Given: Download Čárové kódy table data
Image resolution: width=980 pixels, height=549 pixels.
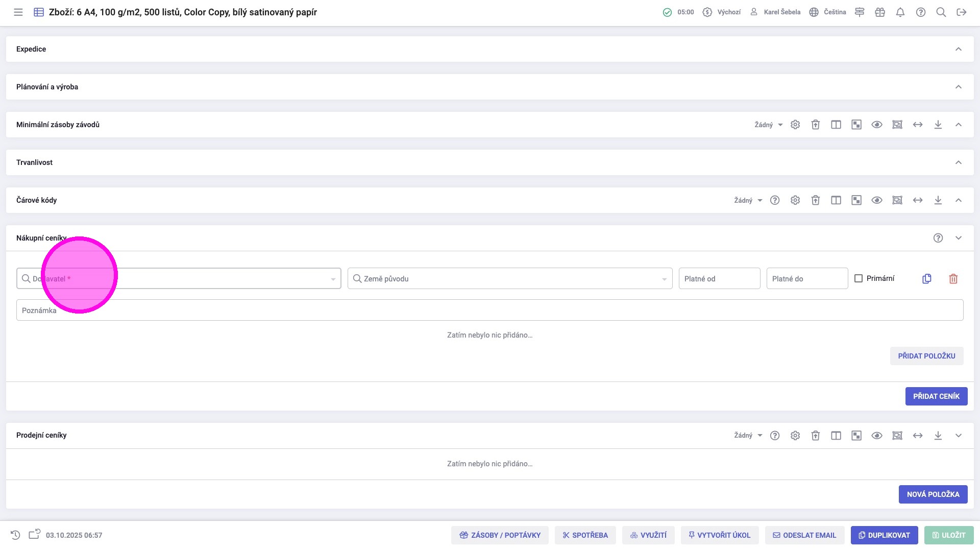Looking at the screenshot, I should [x=938, y=200].
